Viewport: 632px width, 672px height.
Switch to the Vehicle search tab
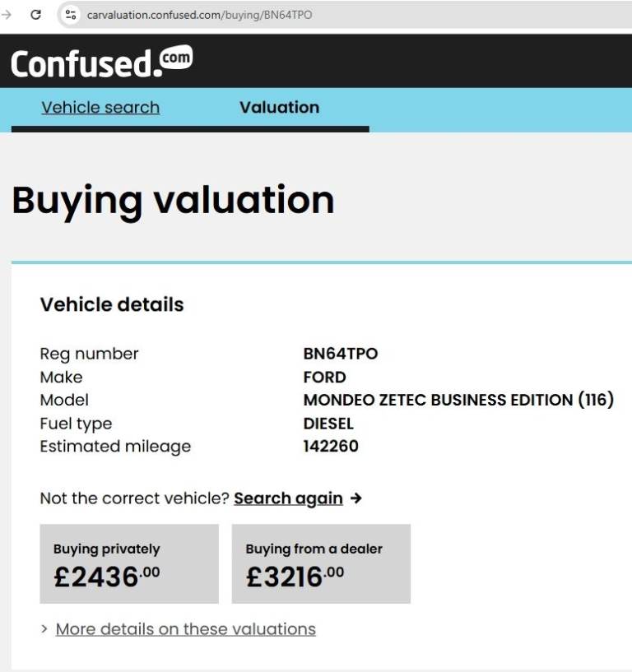100,108
